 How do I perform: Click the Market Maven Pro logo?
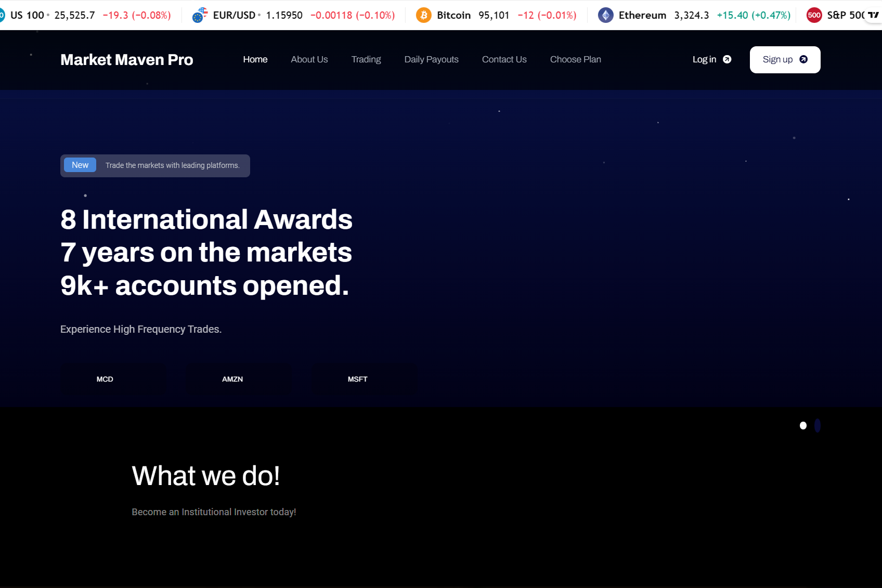(127, 60)
